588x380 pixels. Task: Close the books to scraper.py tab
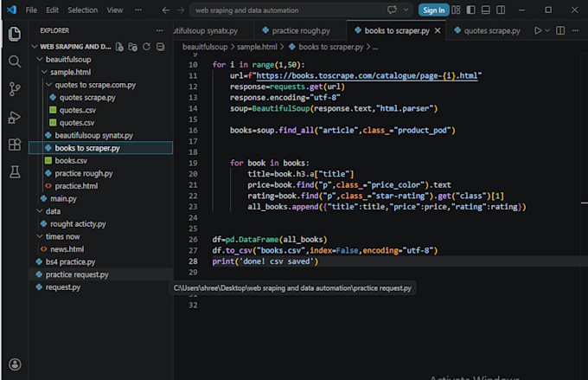[x=438, y=31]
